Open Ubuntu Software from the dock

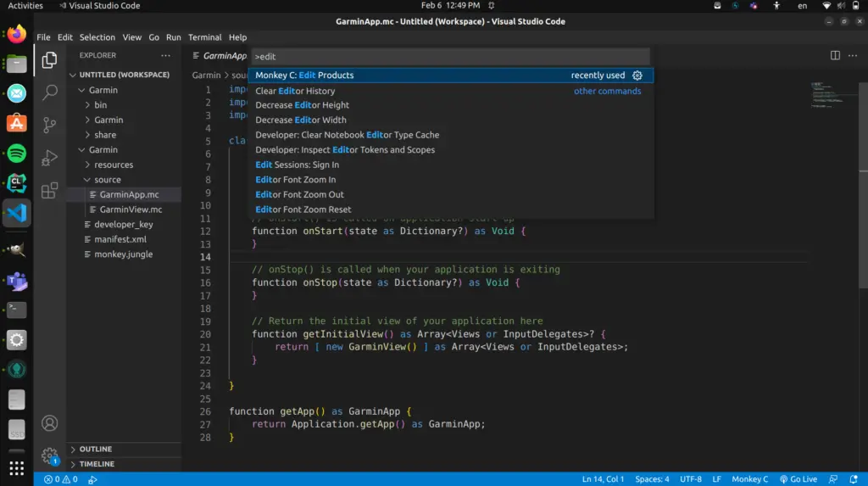coord(17,123)
